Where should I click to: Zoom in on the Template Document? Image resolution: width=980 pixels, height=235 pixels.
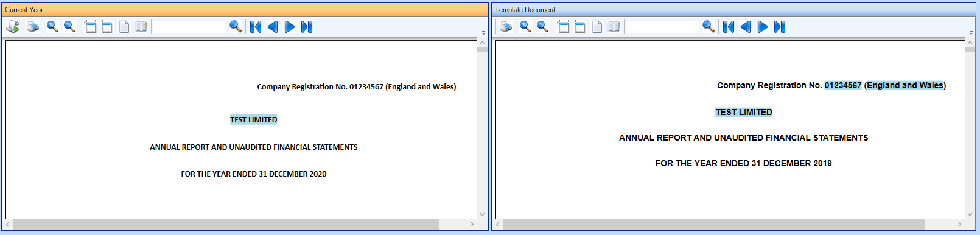pyautogui.click(x=525, y=27)
